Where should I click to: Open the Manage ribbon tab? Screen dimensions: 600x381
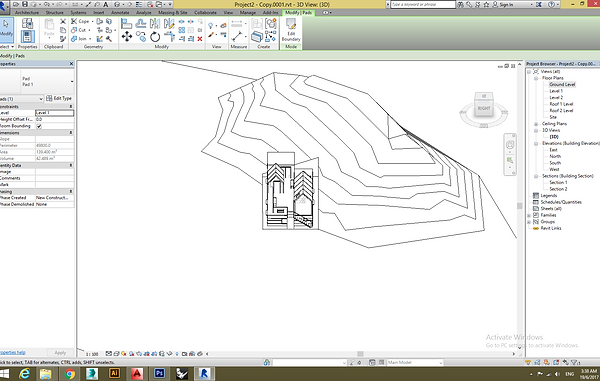click(x=248, y=13)
